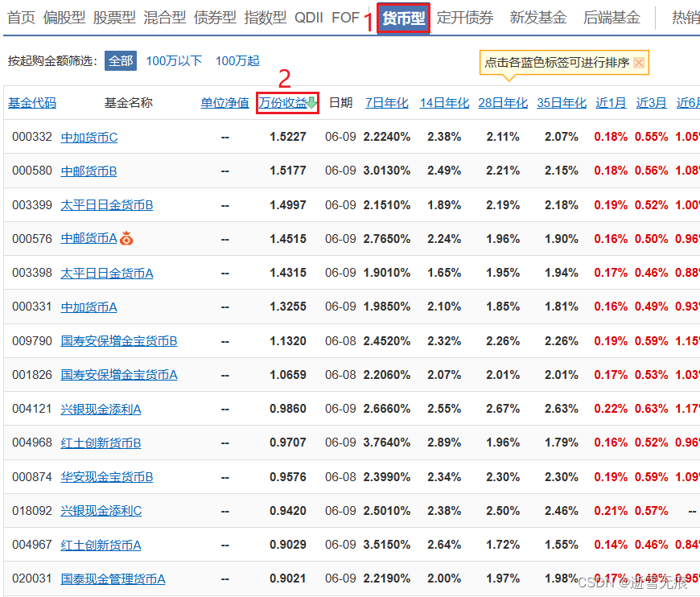
Task: Open the QDII fund tab
Action: coord(308,18)
